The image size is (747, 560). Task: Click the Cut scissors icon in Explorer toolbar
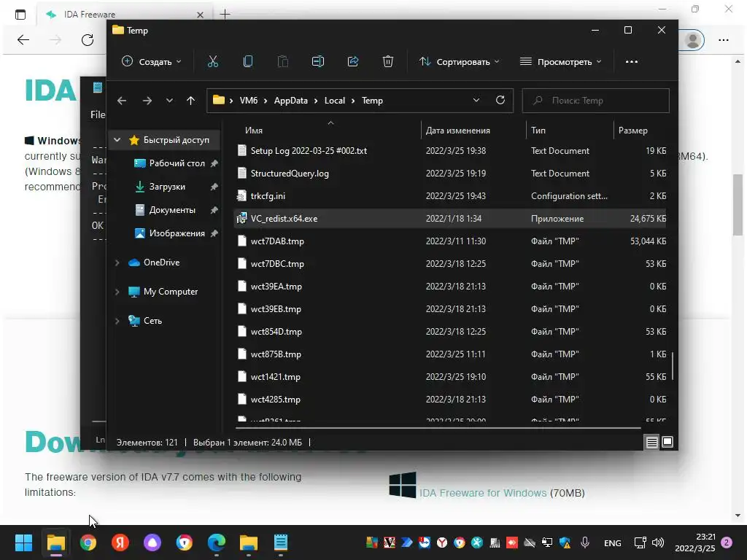[x=212, y=61]
